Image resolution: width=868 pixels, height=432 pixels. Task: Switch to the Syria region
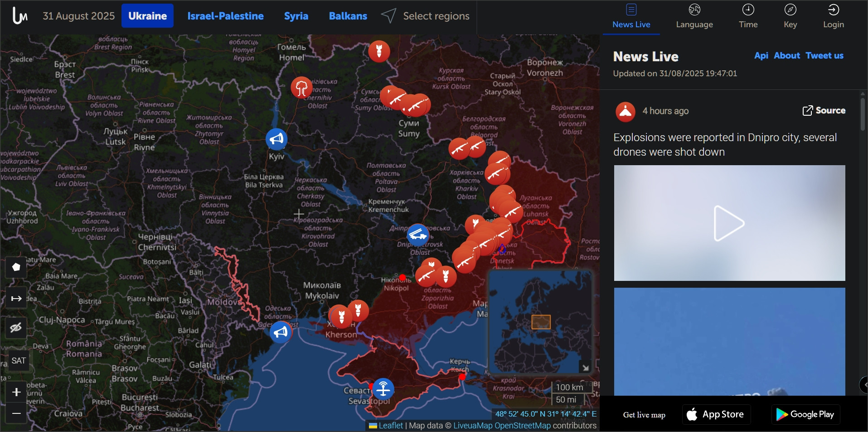point(296,16)
